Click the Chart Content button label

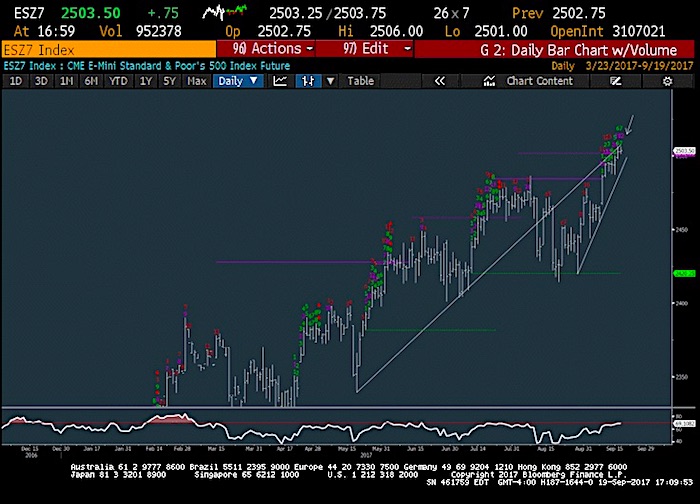tap(539, 81)
